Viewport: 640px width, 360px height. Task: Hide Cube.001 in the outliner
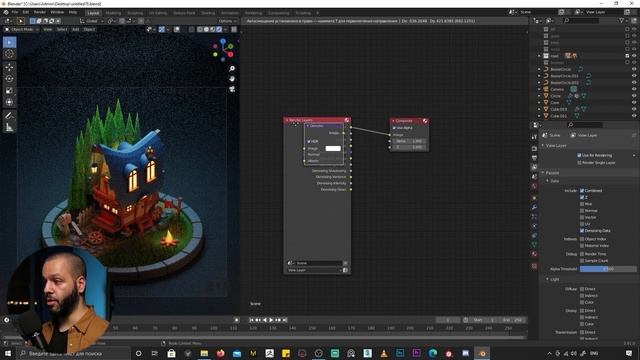pos(634,116)
